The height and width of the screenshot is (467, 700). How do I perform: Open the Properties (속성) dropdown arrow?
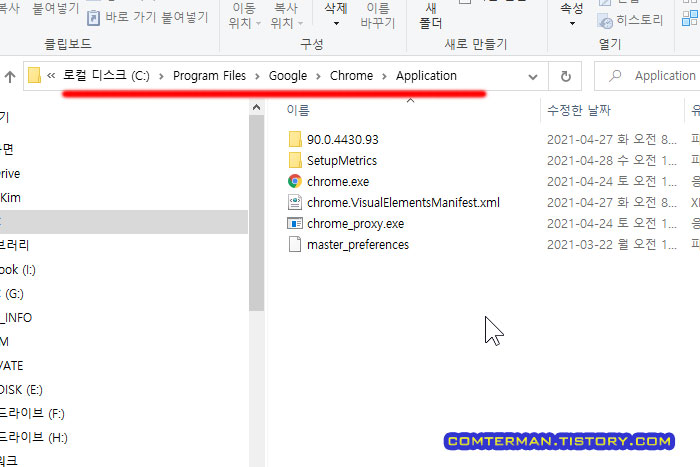(x=572, y=23)
